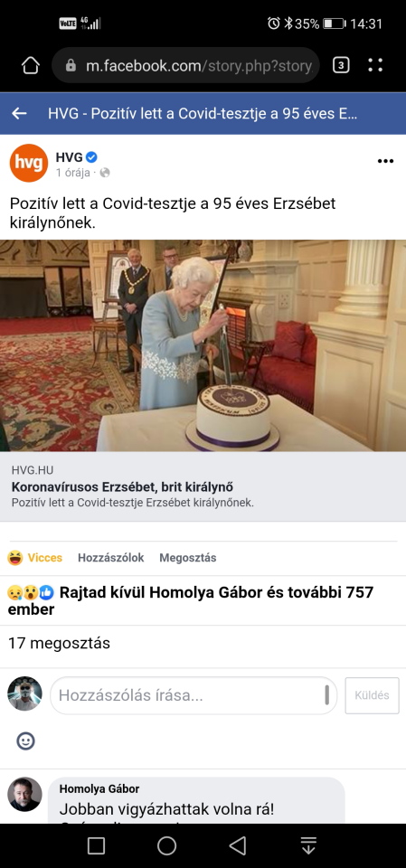Viewport: 406px width, 868px height.
Task: Go back using the Facebook back arrow
Action: click(19, 114)
